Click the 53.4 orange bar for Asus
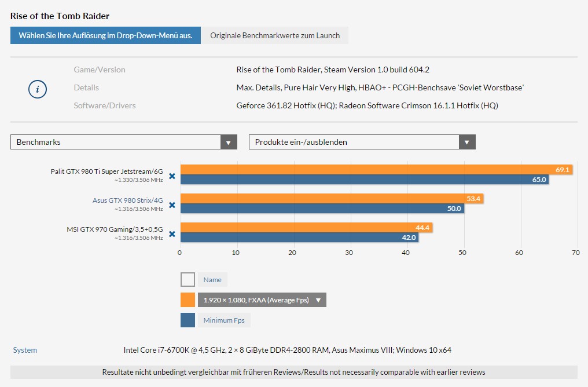Viewport: 588px width, 387px height. pyautogui.click(x=332, y=199)
